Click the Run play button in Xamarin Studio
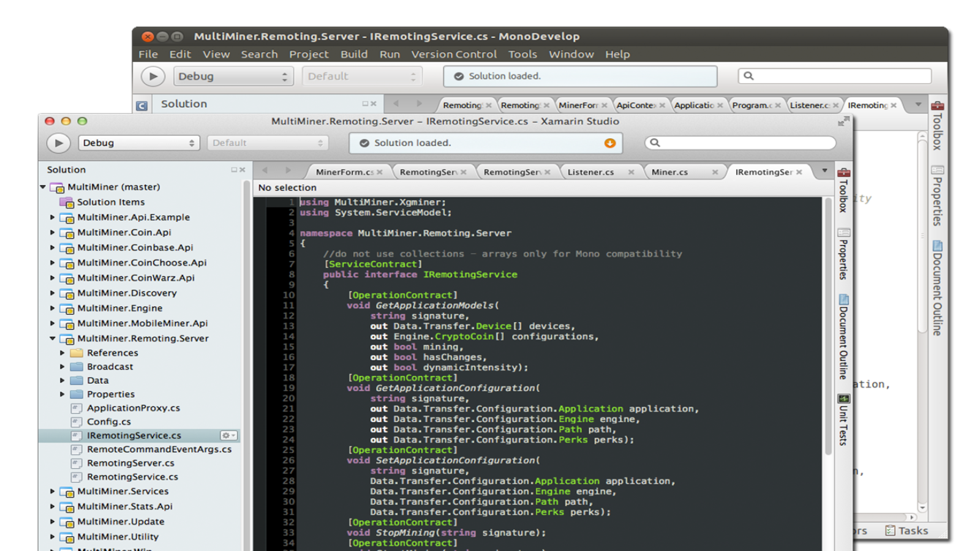 point(58,143)
